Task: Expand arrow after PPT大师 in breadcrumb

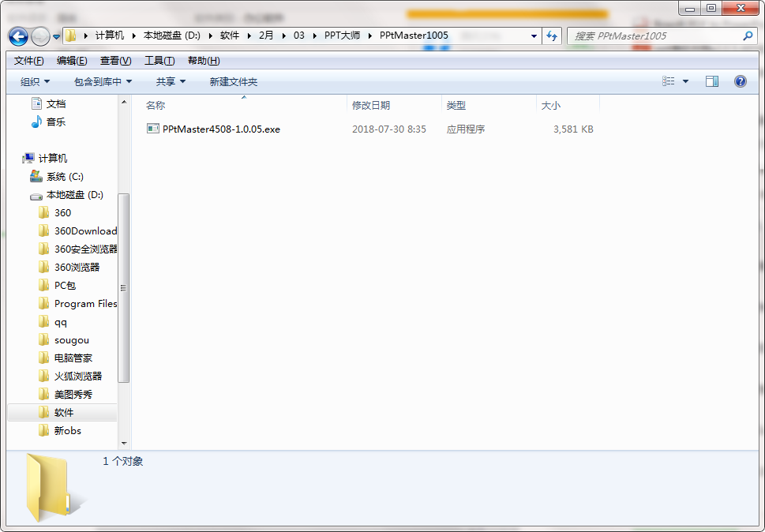Action: (369, 36)
